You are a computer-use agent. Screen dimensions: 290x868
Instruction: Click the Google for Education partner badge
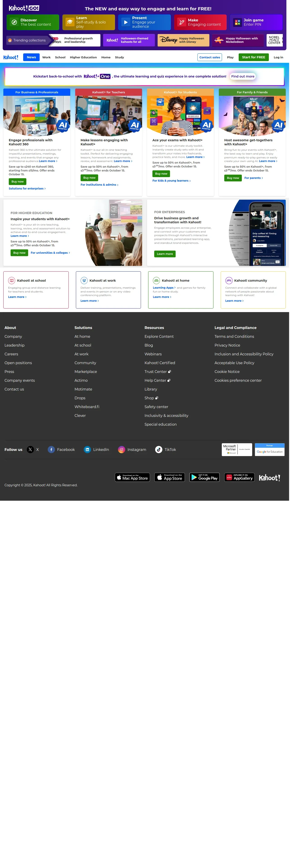click(270, 450)
